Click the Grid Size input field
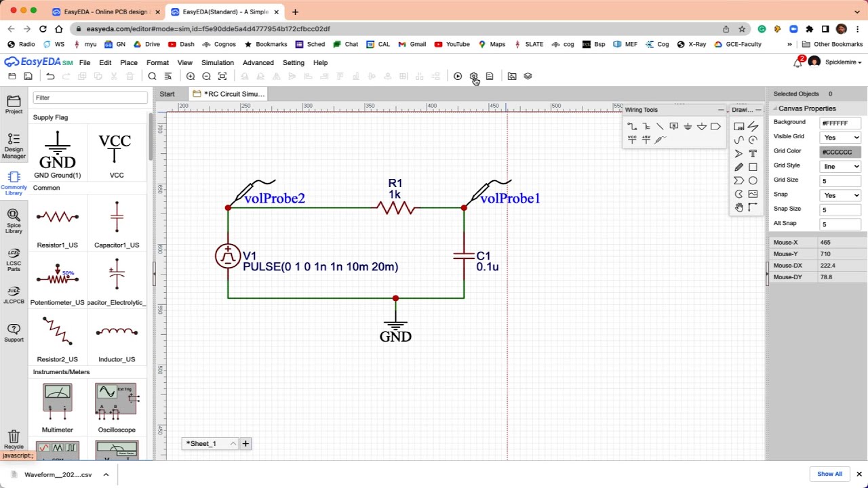 [841, 181]
